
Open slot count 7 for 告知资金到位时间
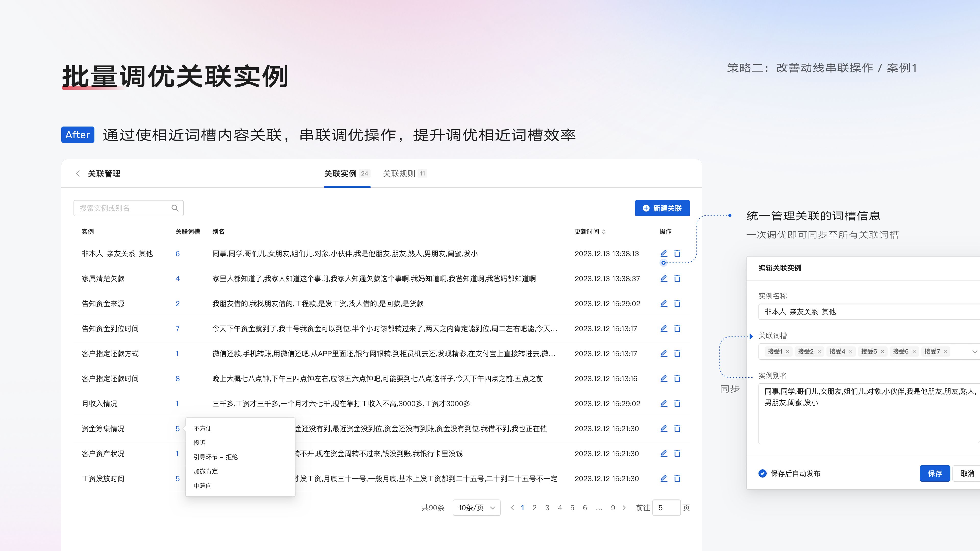(x=178, y=329)
